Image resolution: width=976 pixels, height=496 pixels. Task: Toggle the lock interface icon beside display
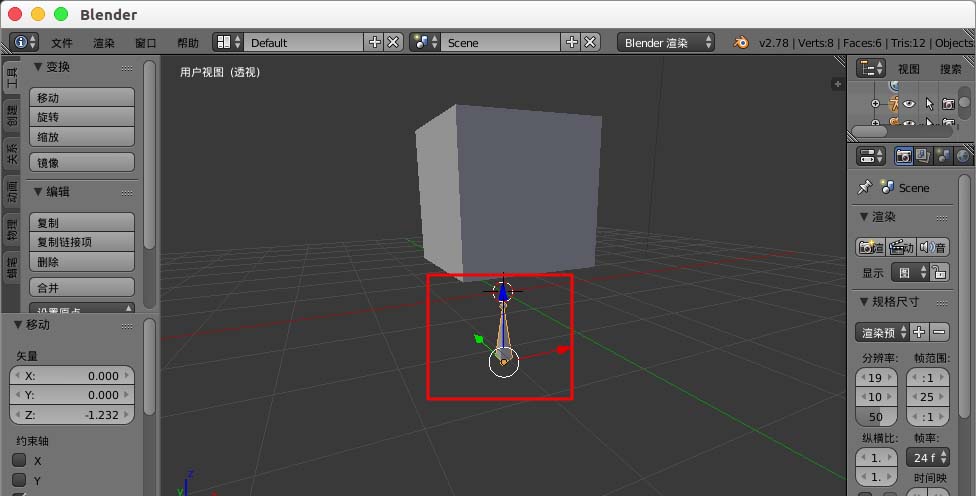point(940,273)
